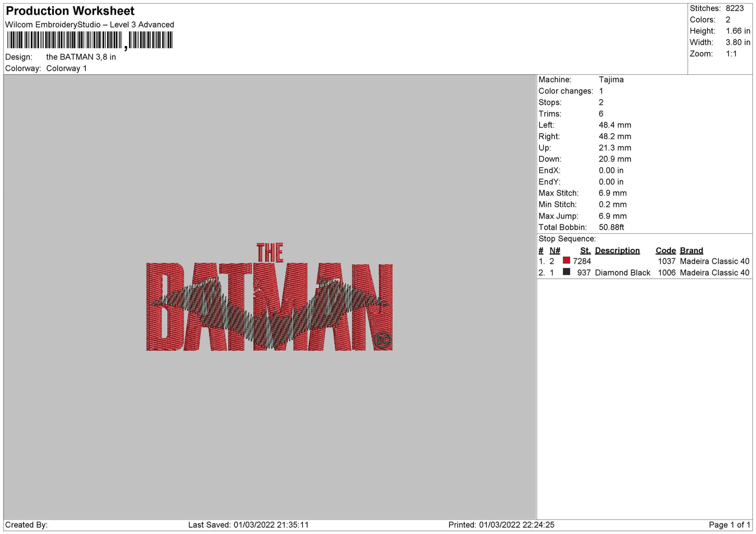Image resolution: width=756 pixels, height=534 pixels.
Task: Click the Zoom 1:1 value
Action: pyautogui.click(x=731, y=54)
